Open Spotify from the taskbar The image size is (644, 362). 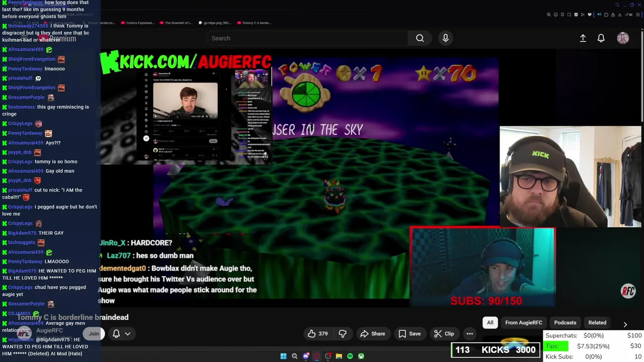click(x=350, y=356)
